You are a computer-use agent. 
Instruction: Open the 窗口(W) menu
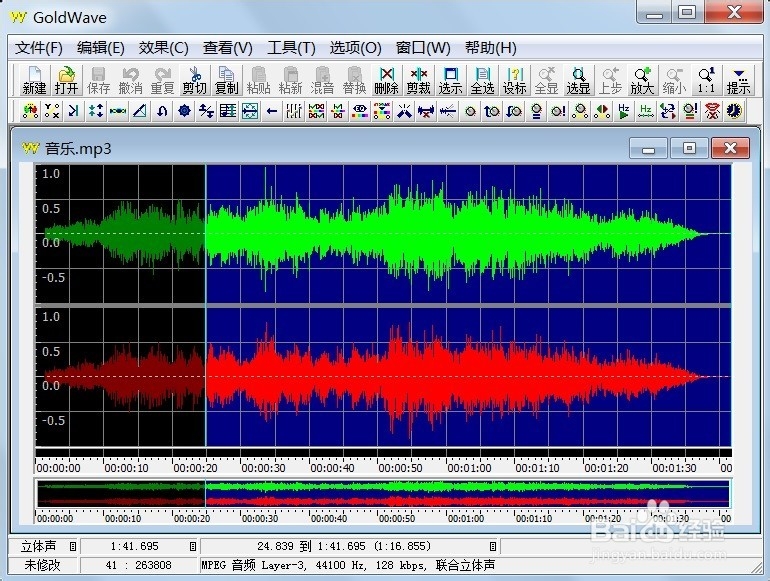pos(423,48)
